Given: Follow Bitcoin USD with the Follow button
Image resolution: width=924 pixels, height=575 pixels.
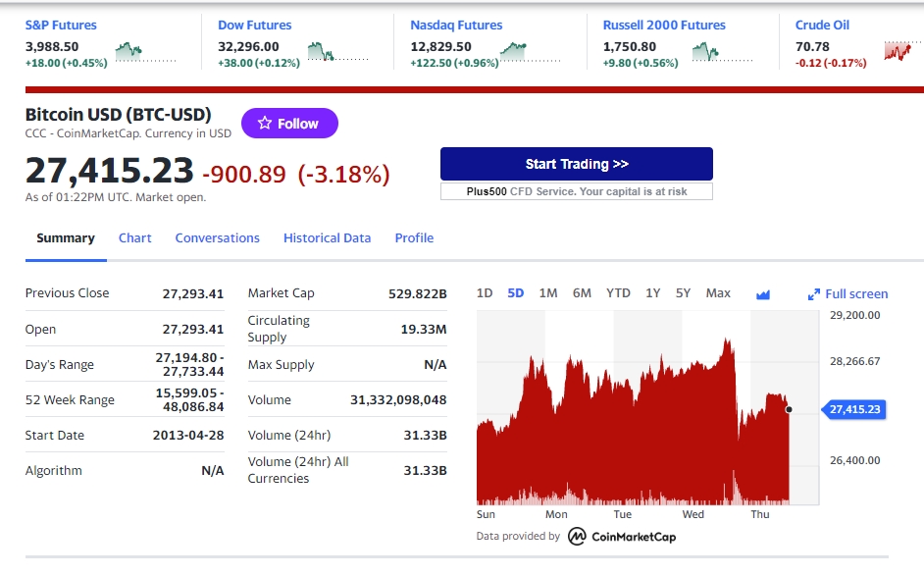Looking at the screenshot, I should click(289, 123).
